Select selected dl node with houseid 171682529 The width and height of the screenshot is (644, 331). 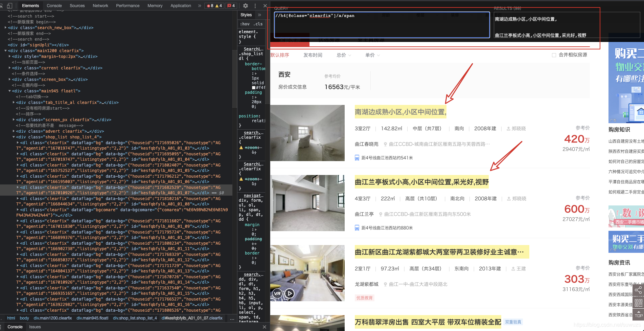click(x=116, y=190)
